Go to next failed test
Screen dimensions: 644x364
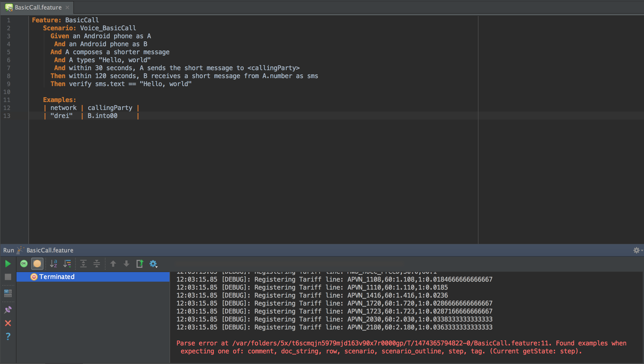[x=126, y=264]
